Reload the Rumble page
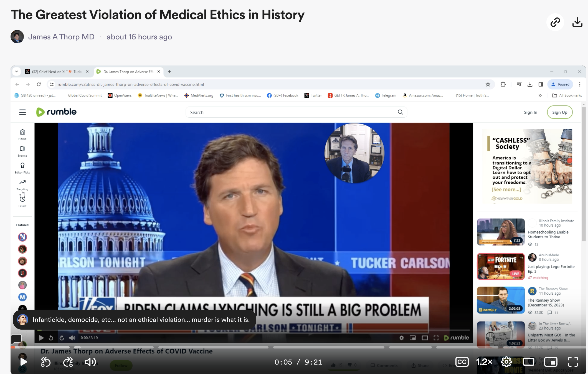This screenshot has height=374, width=588. tap(39, 84)
